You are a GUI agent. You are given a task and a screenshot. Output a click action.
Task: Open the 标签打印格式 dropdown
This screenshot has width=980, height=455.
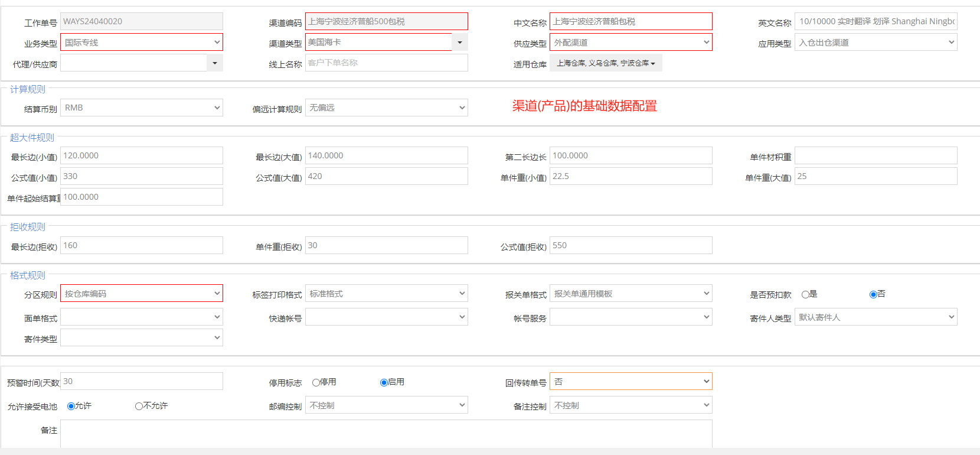coord(386,294)
